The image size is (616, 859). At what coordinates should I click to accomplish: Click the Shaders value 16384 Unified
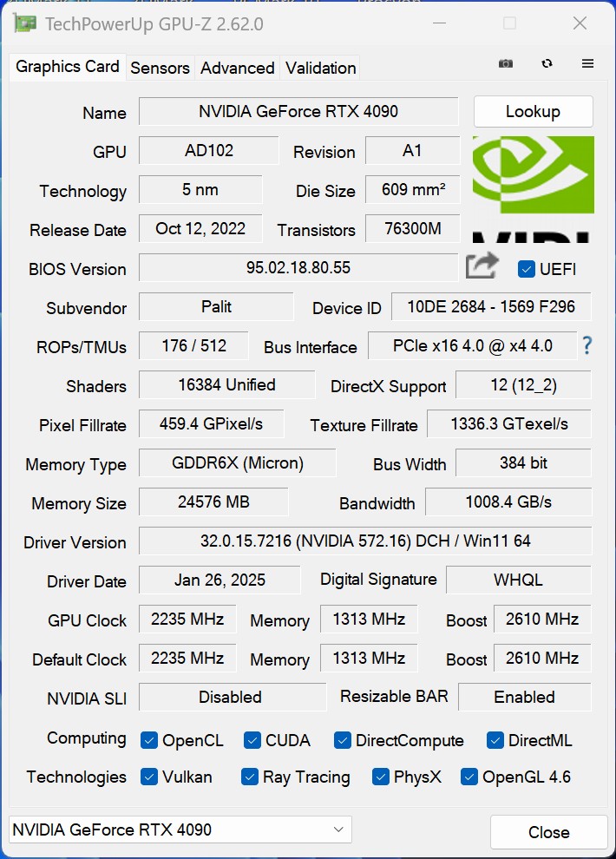[226, 384]
